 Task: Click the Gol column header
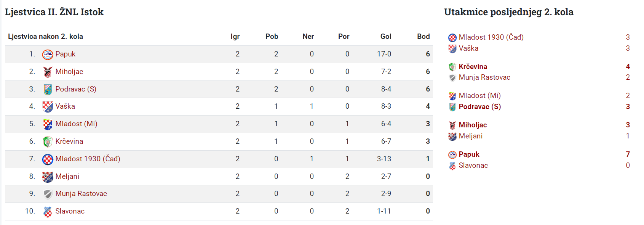tap(386, 37)
